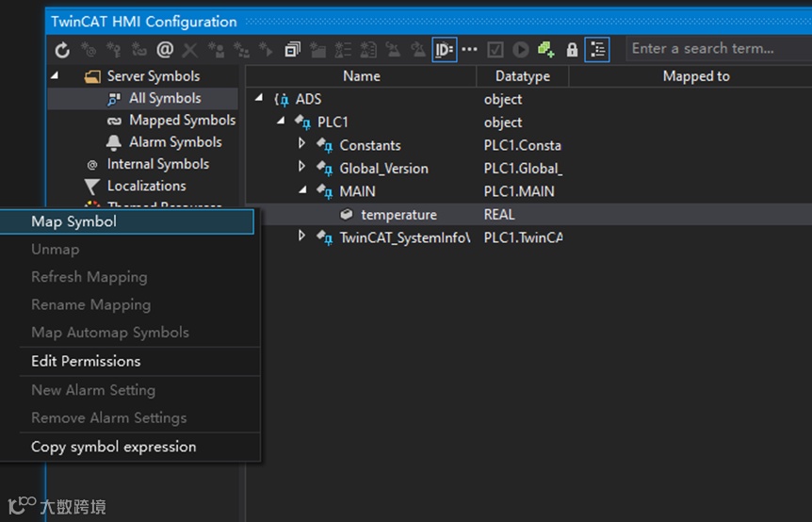Screen dimensions: 812x522
Task: Click the star-with-folder toolbar icon
Action: point(317,50)
